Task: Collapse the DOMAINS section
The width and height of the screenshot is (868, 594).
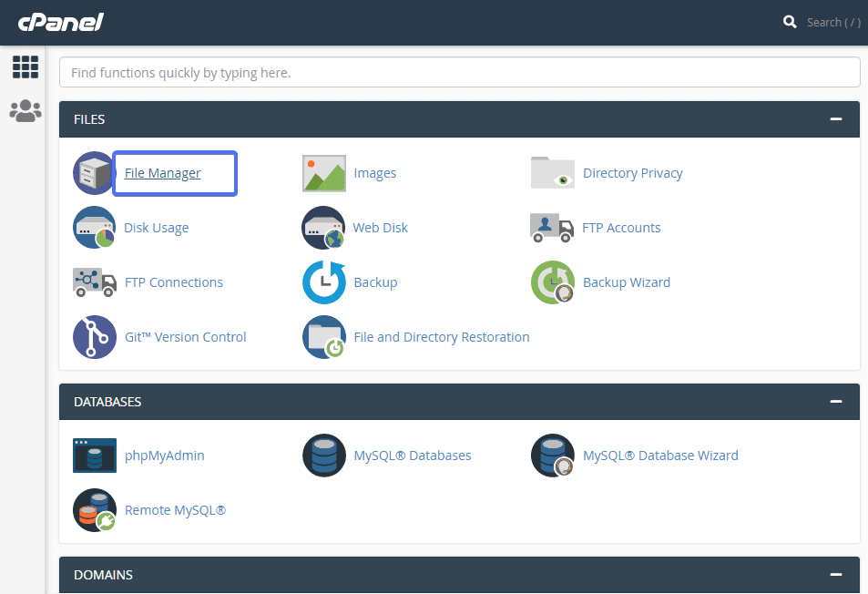Action: (x=836, y=575)
